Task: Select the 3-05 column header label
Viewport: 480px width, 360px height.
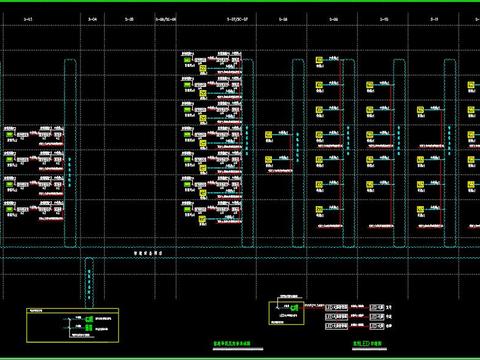Action: 129,20
